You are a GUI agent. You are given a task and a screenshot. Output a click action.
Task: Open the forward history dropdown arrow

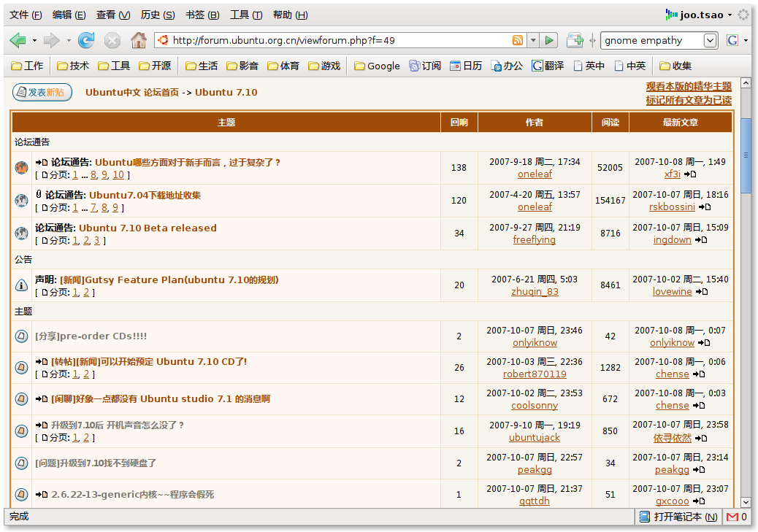(69, 41)
